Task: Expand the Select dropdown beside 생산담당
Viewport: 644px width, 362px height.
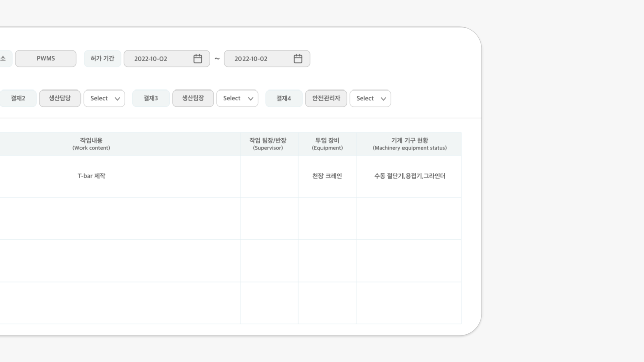Action: point(104,99)
